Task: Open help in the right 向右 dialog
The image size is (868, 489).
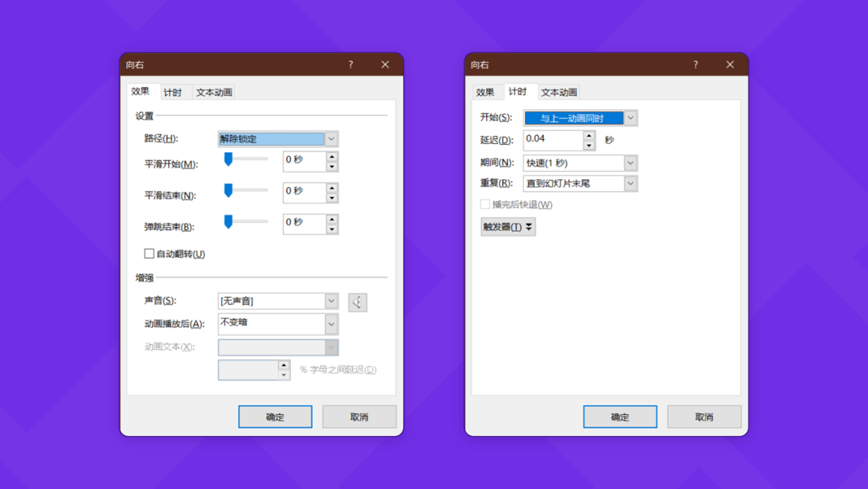Action: click(696, 65)
